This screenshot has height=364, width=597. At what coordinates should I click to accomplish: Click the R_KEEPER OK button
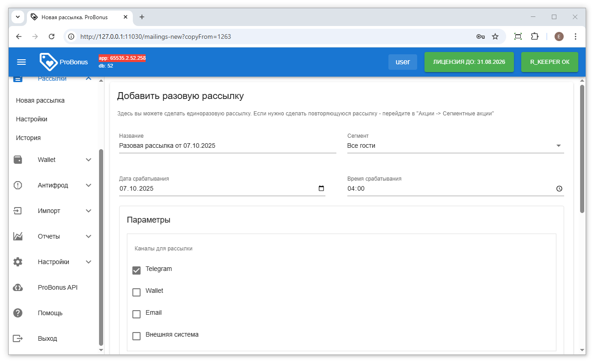550,62
